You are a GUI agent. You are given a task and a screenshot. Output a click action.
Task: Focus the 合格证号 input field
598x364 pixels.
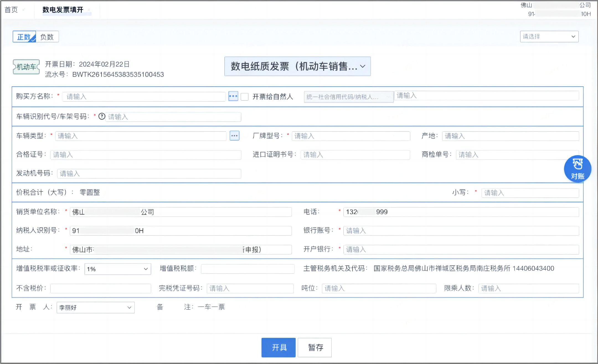click(146, 155)
